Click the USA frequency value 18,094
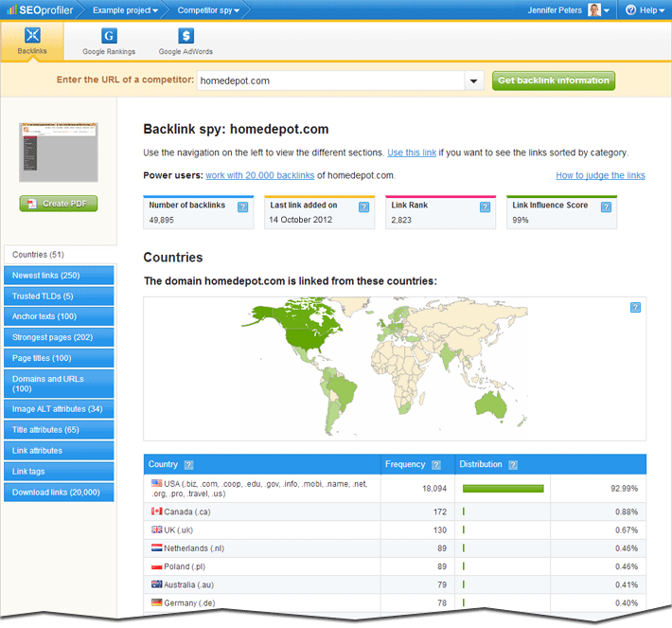The width and height of the screenshot is (672, 628). [434, 489]
